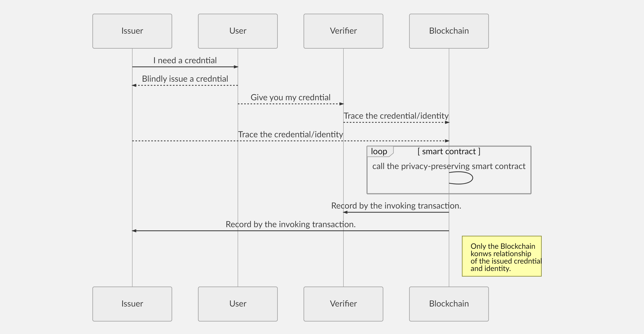Screen dimensions: 644x334
Task: Select the bottom User participant box
Action: pos(238,304)
